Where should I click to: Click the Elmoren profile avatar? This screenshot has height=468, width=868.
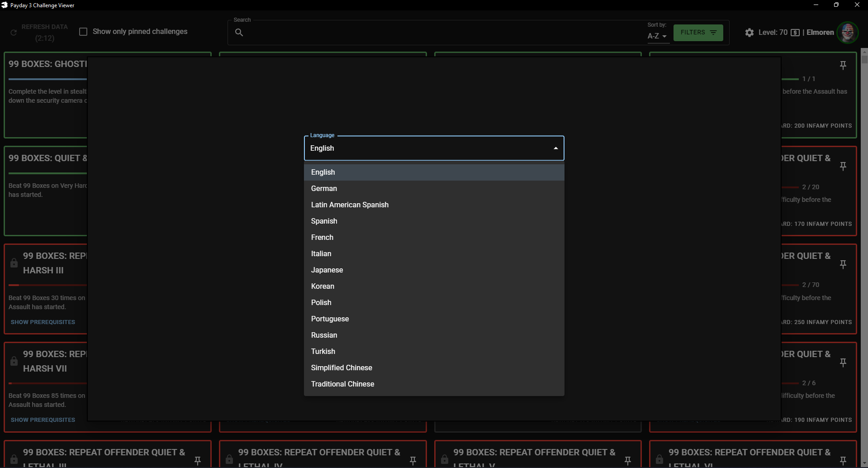[x=847, y=33]
